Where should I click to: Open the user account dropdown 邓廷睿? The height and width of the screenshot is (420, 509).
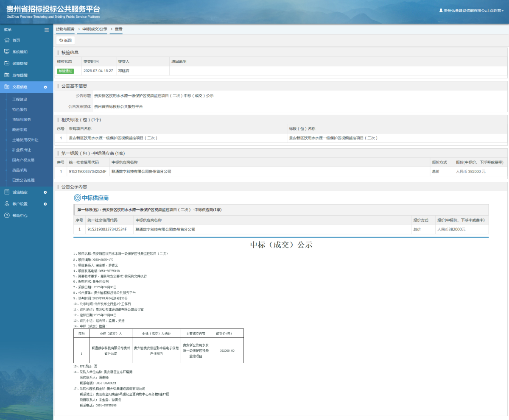tap(471, 11)
